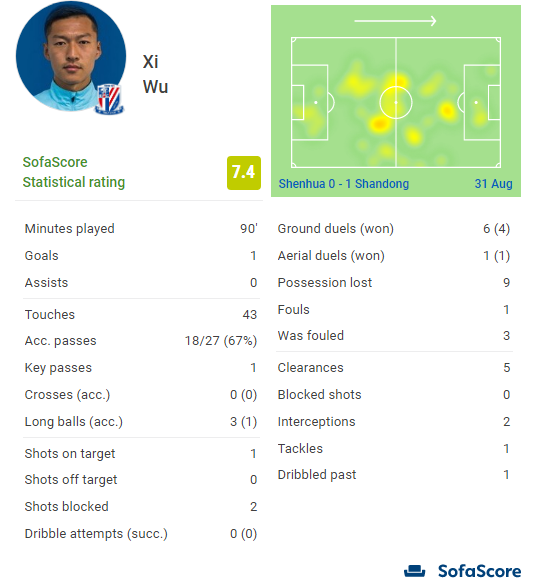Select the Shots blocked row
Screen dimensions: 537x585
[141, 507]
